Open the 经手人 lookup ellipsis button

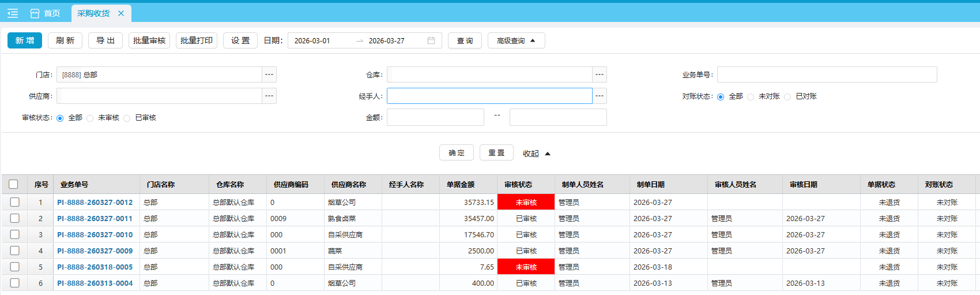600,96
